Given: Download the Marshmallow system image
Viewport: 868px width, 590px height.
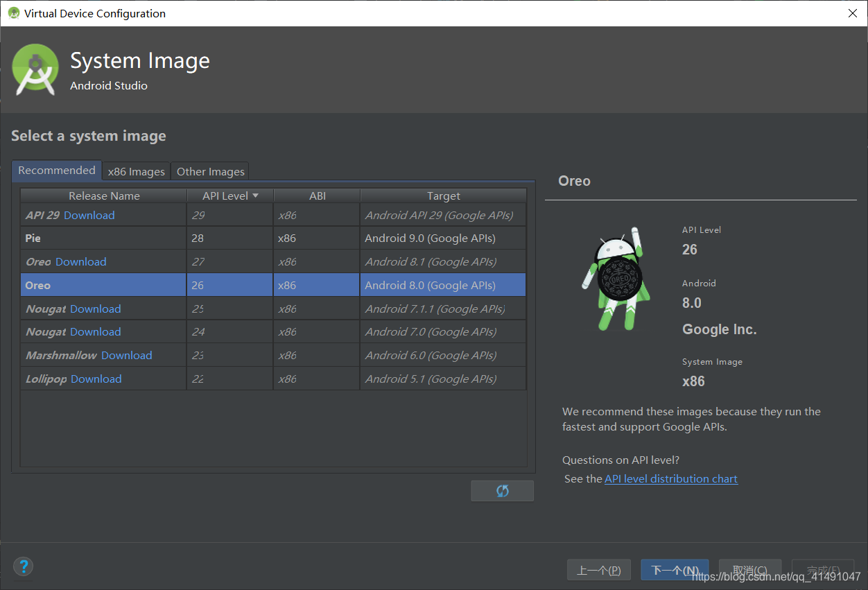Looking at the screenshot, I should point(127,355).
